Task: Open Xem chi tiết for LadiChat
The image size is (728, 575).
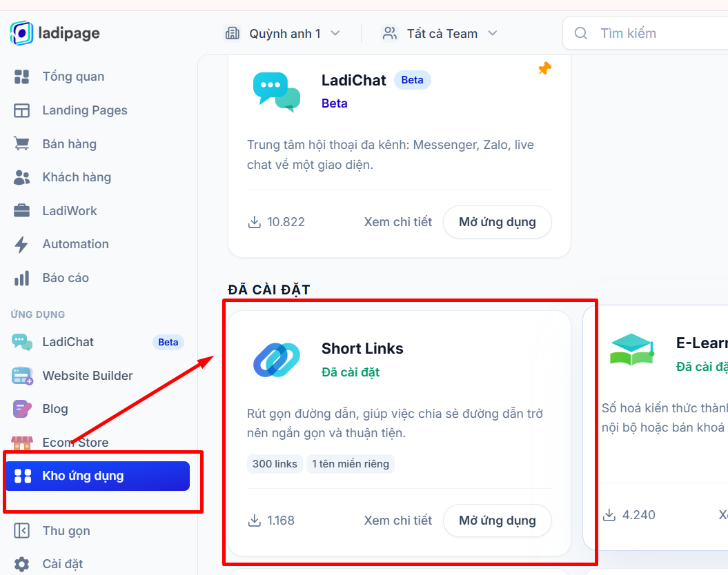Action: pos(398,222)
